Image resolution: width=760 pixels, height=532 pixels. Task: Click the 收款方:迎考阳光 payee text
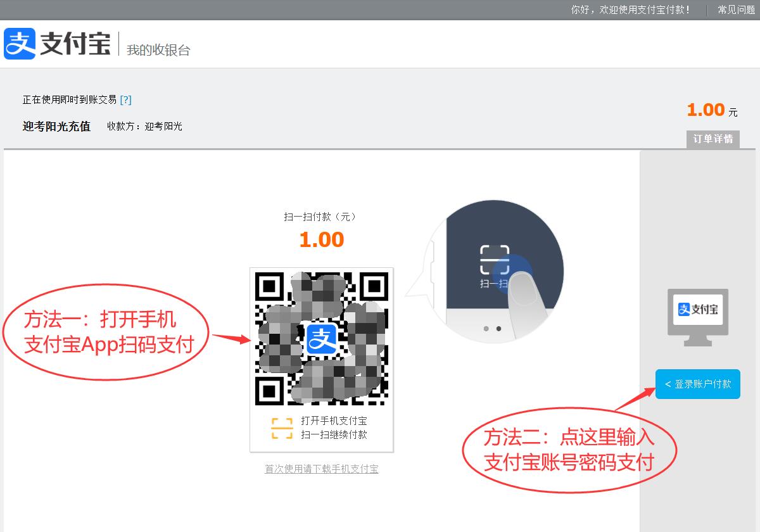click(144, 126)
